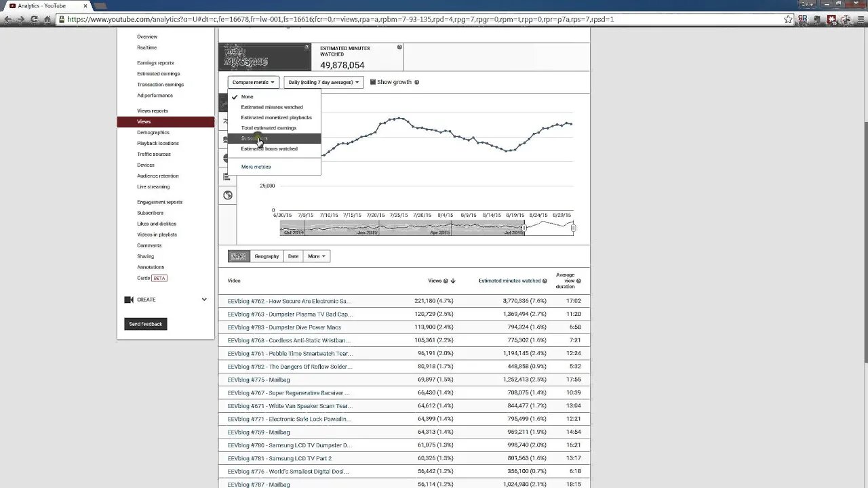Select the bar chart type icon
The width and height of the screenshot is (868, 488).
pos(227,177)
